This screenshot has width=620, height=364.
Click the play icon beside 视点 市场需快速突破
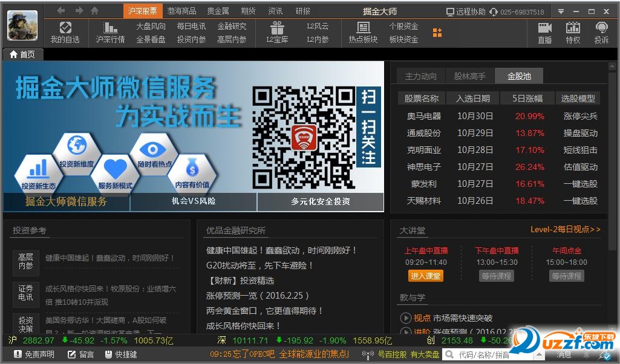click(x=405, y=318)
